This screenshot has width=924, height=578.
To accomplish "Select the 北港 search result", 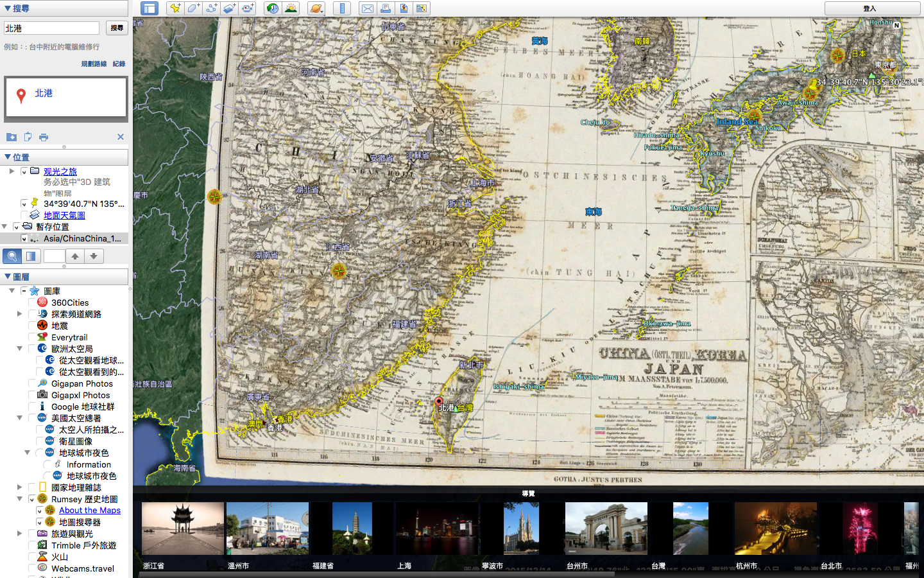I will click(x=66, y=97).
